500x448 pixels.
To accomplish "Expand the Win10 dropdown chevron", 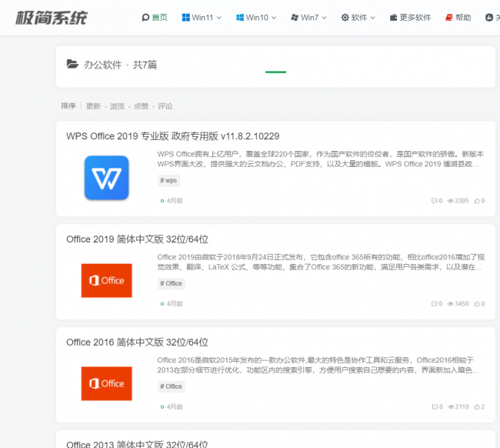I will [x=274, y=18].
